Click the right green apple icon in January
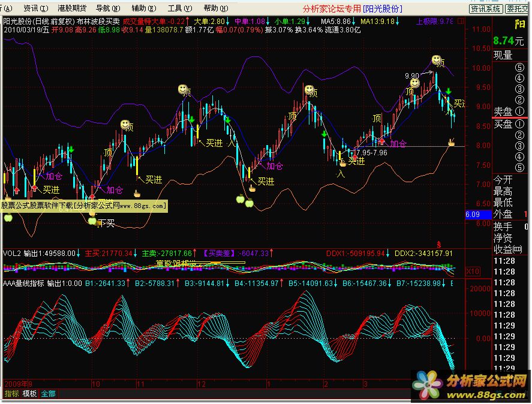The width and height of the screenshot is (532, 404). pos(250,203)
